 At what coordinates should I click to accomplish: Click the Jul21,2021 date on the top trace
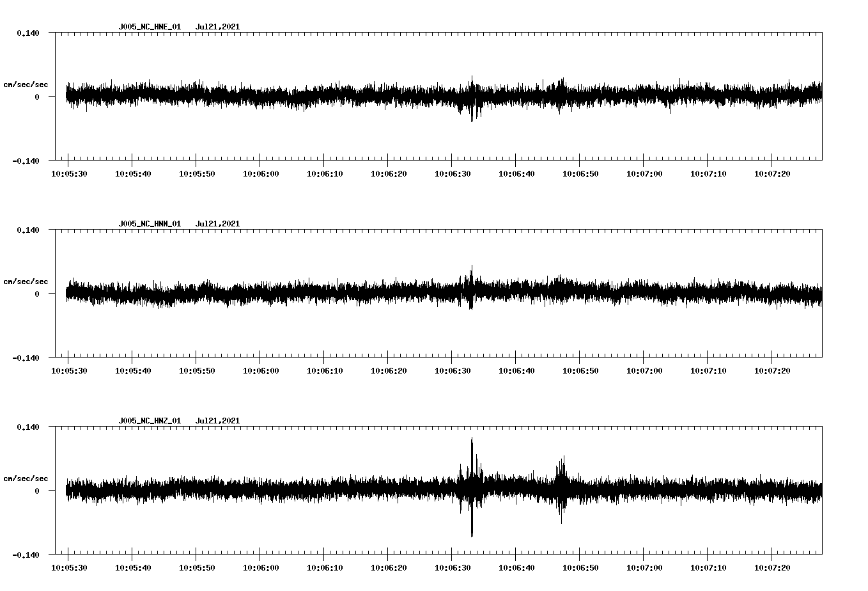pos(218,27)
